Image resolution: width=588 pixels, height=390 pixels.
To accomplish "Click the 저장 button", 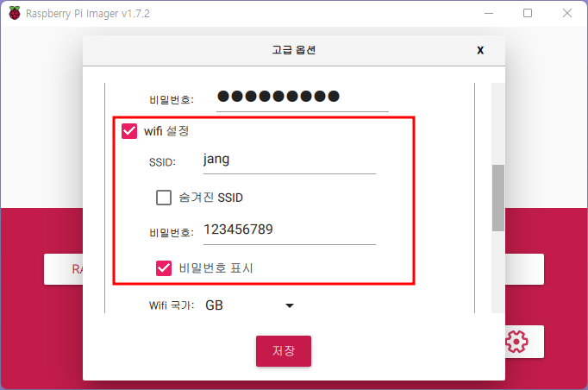I will tap(284, 351).
